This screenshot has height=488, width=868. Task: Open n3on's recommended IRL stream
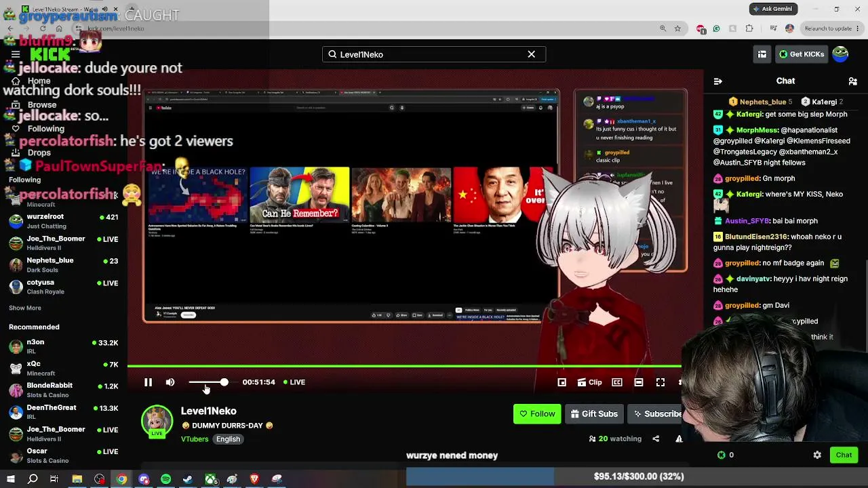pos(64,346)
